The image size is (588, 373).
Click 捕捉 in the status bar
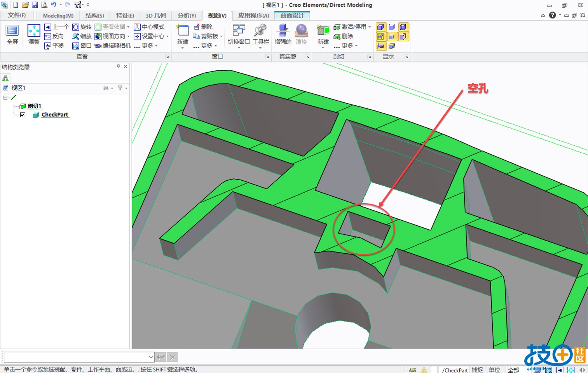[477, 370]
